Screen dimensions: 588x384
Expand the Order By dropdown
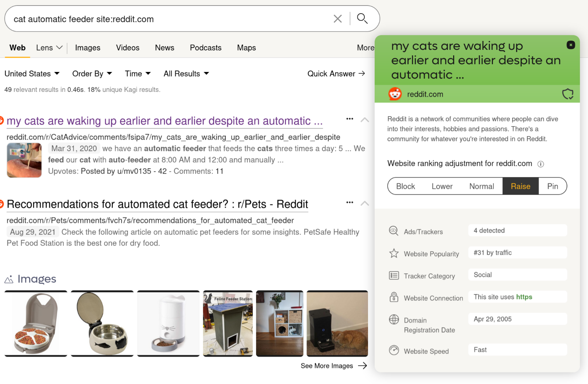point(92,74)
